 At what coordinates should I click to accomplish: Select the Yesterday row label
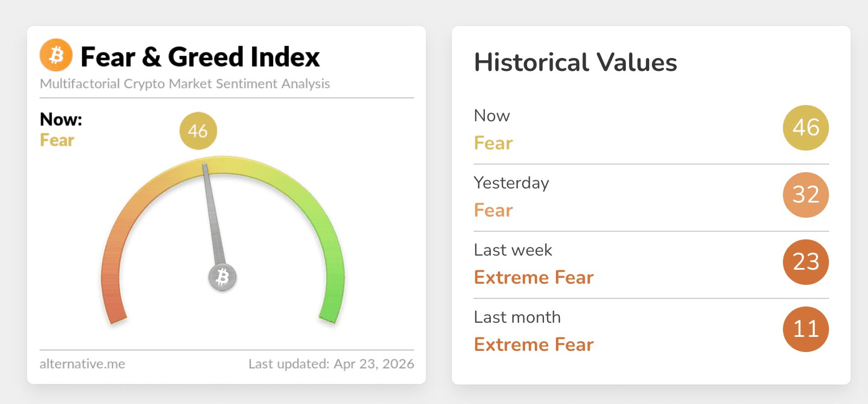click(x=511, y=183)
